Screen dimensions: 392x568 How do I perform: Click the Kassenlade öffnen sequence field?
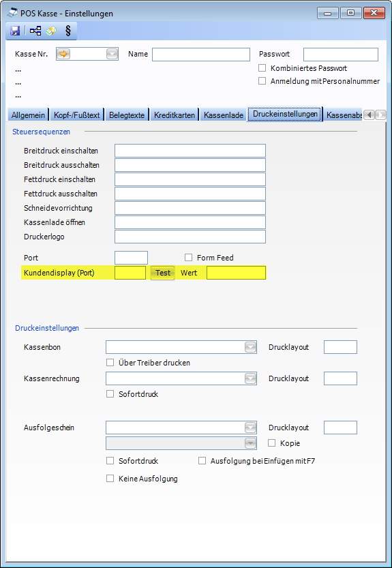click(190, 222)
